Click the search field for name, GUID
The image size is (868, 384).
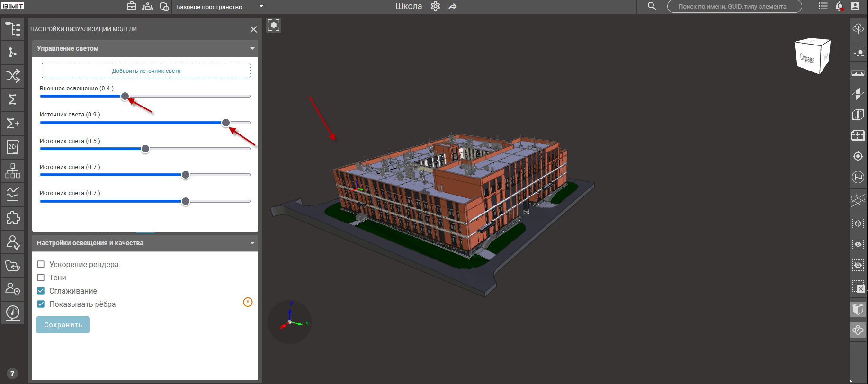point(734,7)
